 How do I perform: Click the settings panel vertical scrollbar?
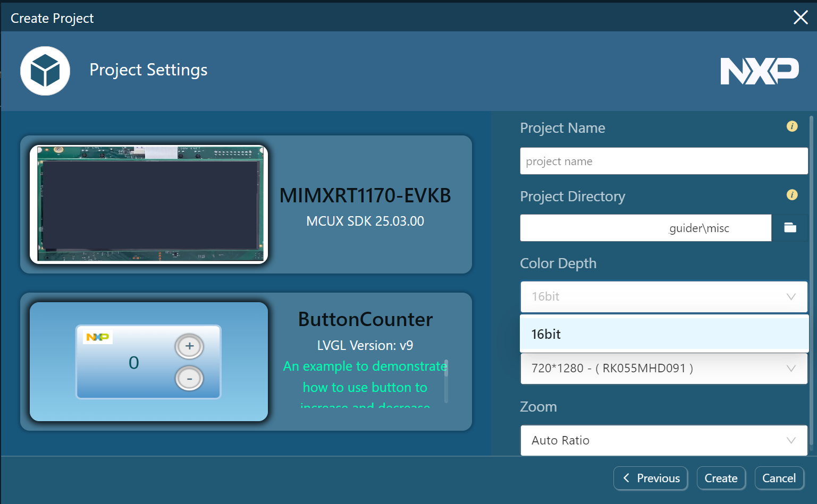[811, 280]
